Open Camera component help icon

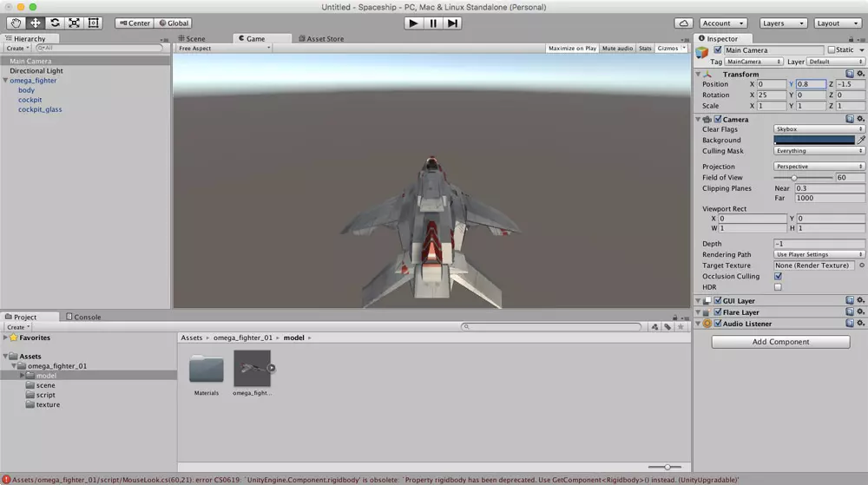pyautogui.click(x=849, y=119)
